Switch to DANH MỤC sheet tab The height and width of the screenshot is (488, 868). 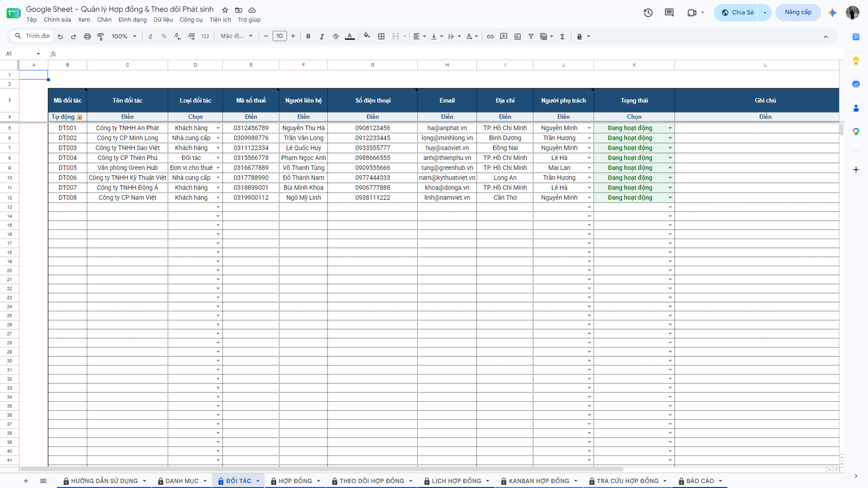point(182,481)
